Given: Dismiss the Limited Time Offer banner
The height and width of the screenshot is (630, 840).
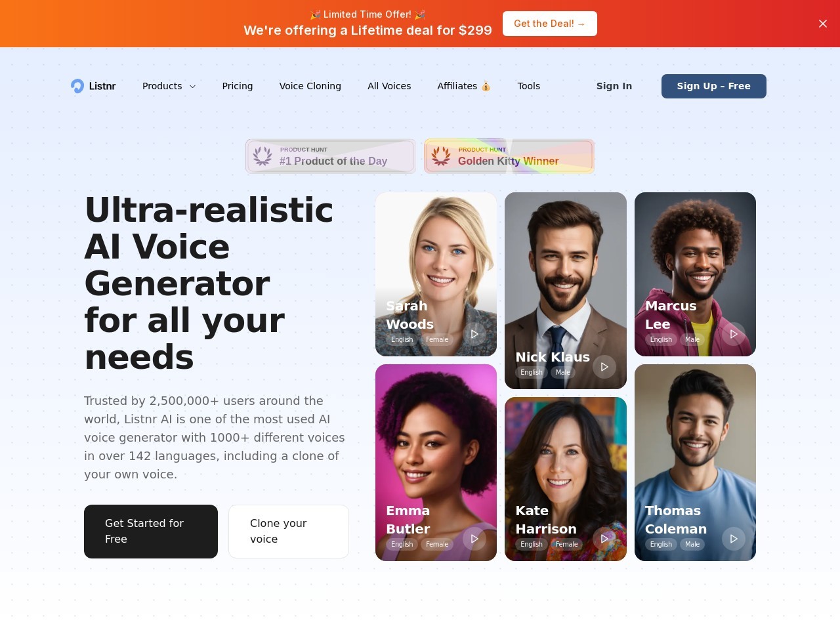Looking at the screenshot, I should point(823,24).
